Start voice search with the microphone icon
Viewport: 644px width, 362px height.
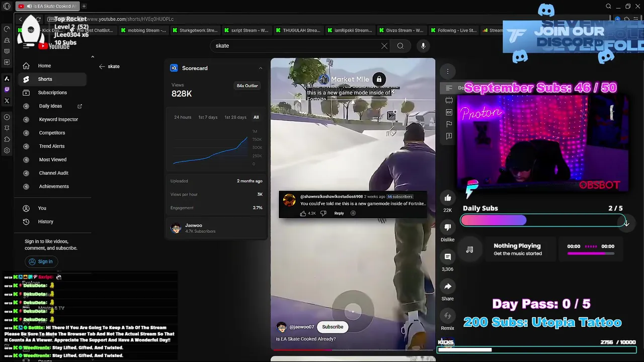tap(423, 46)
